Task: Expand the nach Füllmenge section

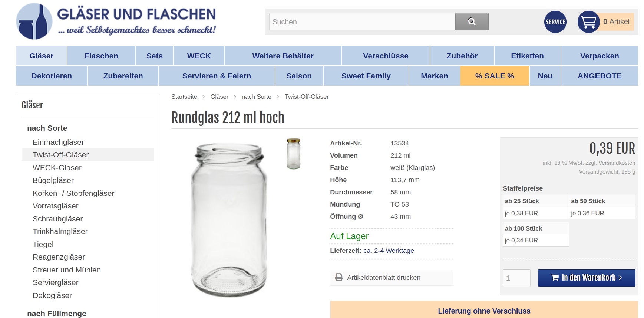Action: [56, 314]
